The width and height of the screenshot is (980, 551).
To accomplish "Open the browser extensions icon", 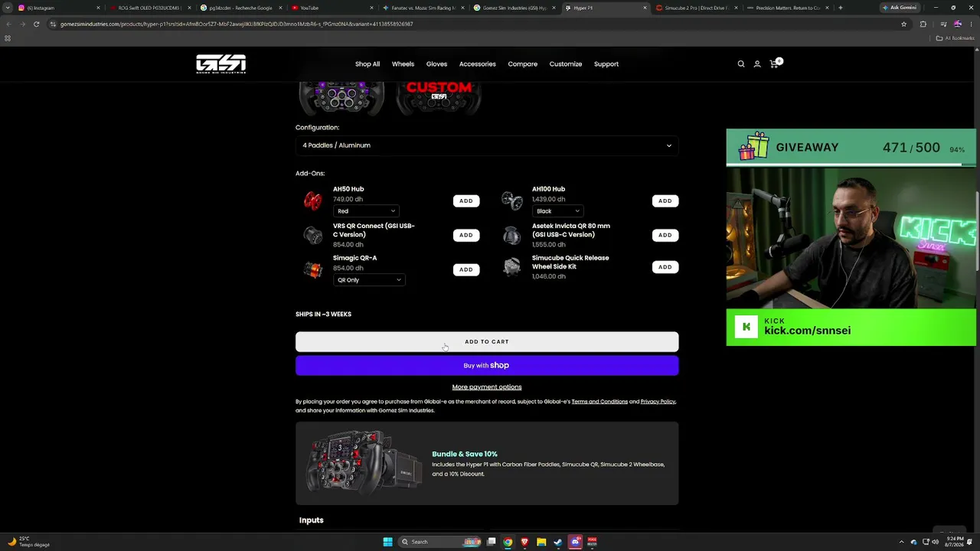I will coord(923,24).
